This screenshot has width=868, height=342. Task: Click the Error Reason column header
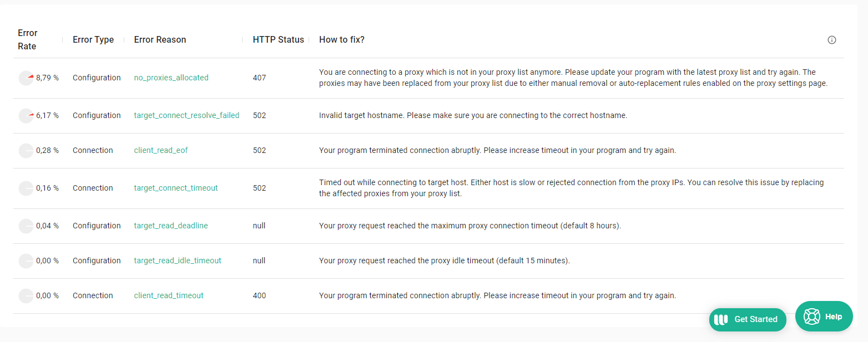160,40
